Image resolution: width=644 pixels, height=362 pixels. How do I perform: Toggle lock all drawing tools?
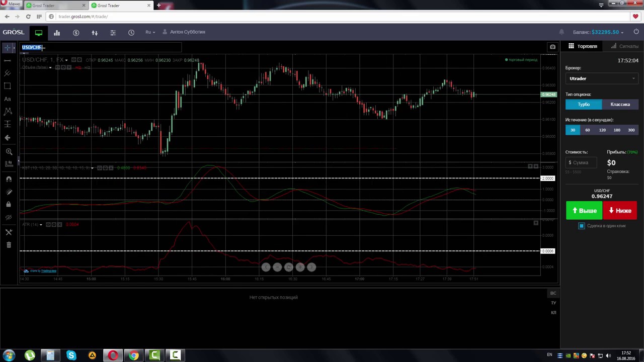click(9, 204)
